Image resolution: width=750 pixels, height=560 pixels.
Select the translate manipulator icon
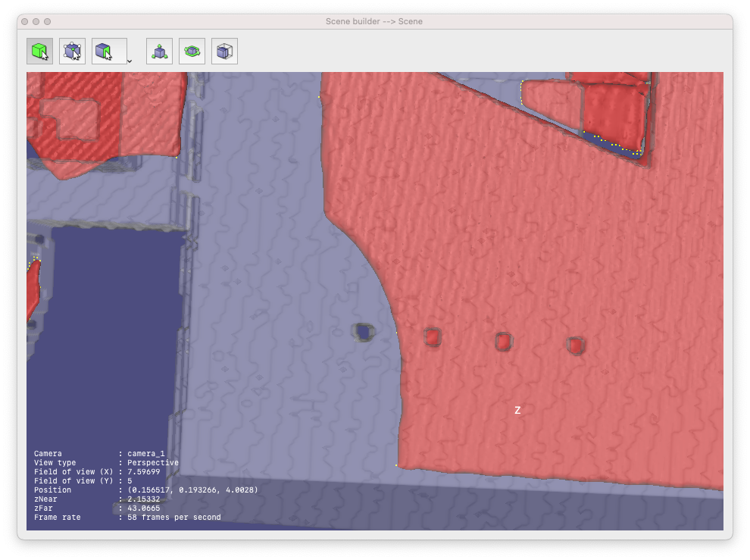pos(159,51)
